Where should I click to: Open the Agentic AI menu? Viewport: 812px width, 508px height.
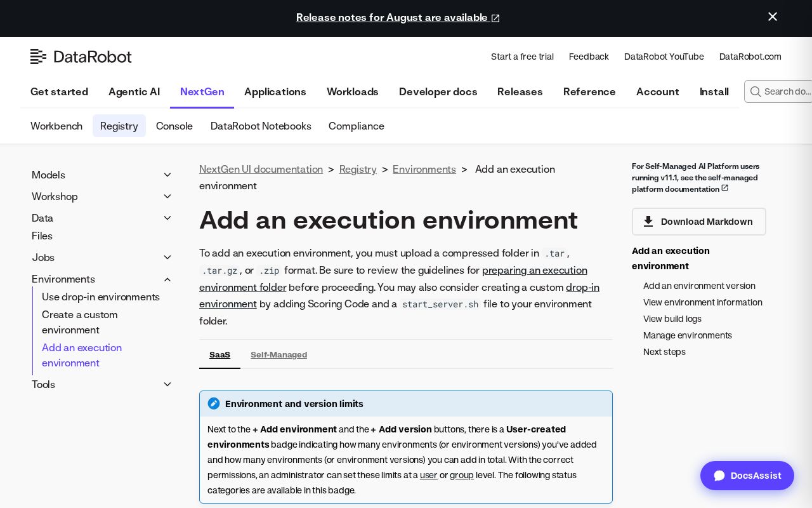(134, 91)
